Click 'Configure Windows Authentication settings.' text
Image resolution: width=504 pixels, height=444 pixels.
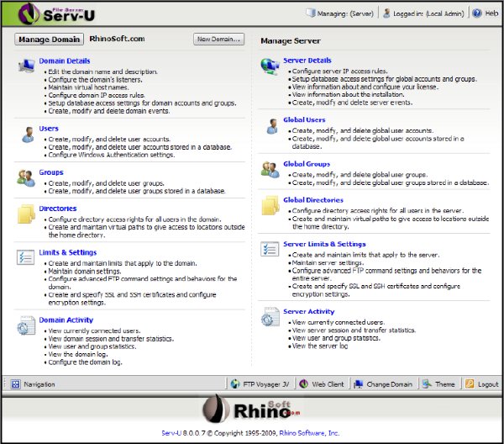coord(112,155)
